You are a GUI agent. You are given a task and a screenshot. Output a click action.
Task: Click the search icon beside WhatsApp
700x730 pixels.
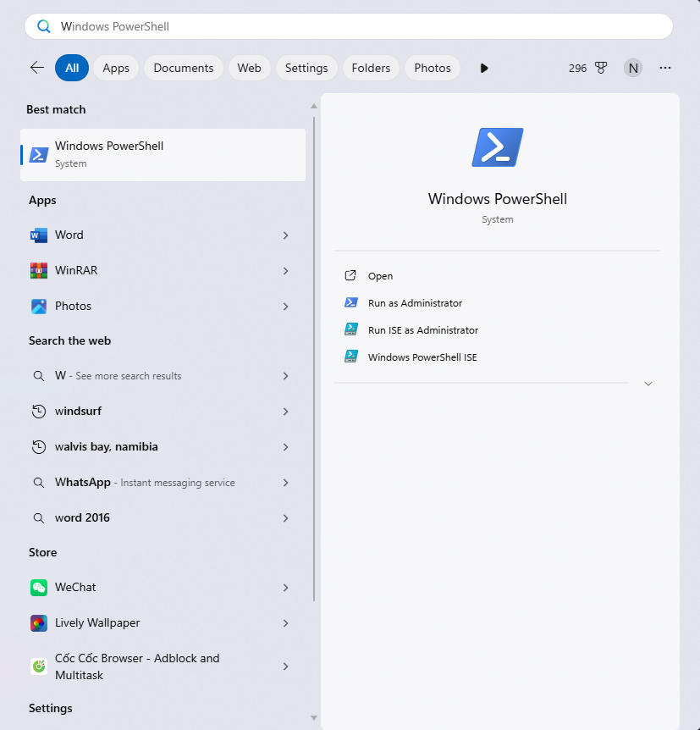pyautogui.click(x=39, y=483)
